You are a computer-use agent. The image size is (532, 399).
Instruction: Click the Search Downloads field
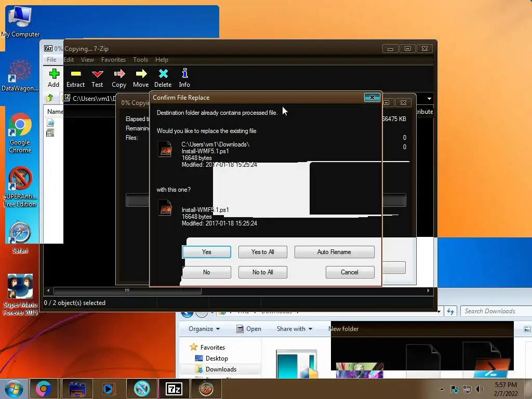tap(496, 311)
